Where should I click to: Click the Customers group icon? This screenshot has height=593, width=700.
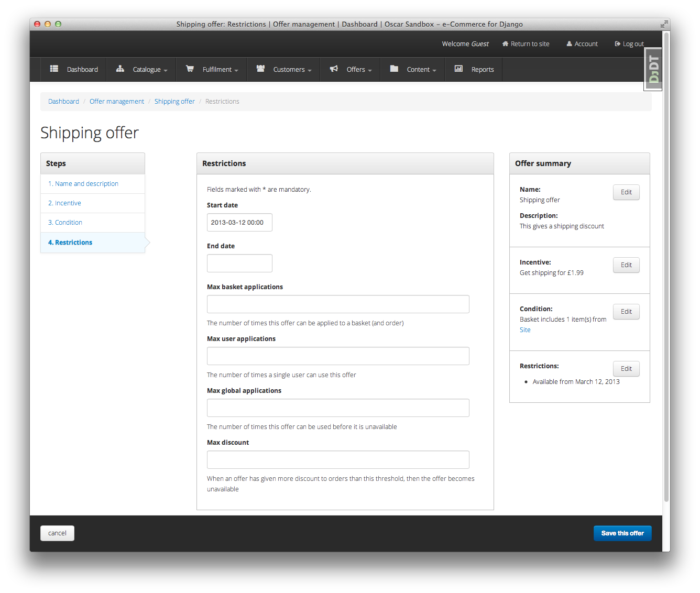pos(260,69)
